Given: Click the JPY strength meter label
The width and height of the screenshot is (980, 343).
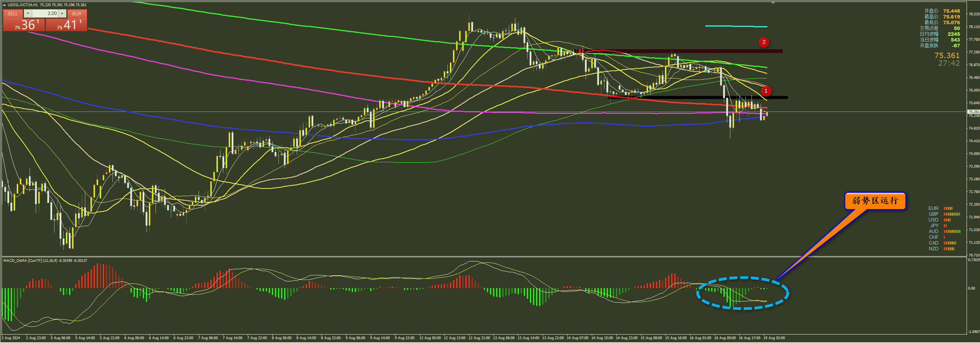Looking at the screenshot, I should (934, 226).
